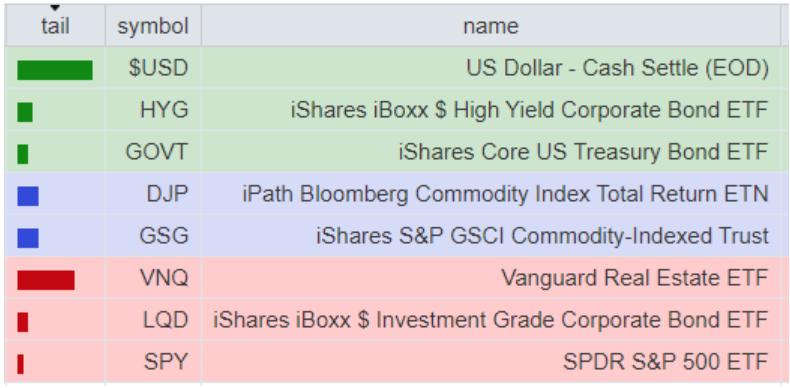Open the Vanguard Real Estate ETF row
The height and width of the screenshot is (388, 790).
[x=393, y=278]
